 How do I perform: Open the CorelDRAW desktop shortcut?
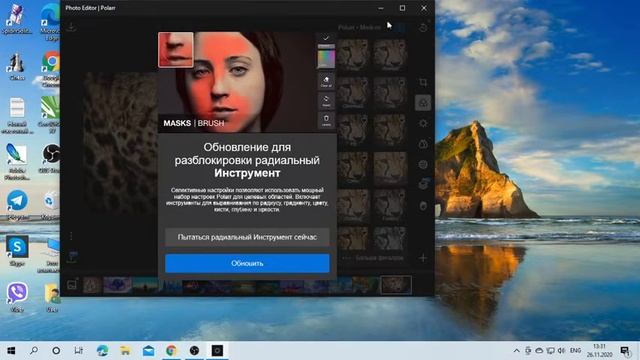(x=51, y=115)
